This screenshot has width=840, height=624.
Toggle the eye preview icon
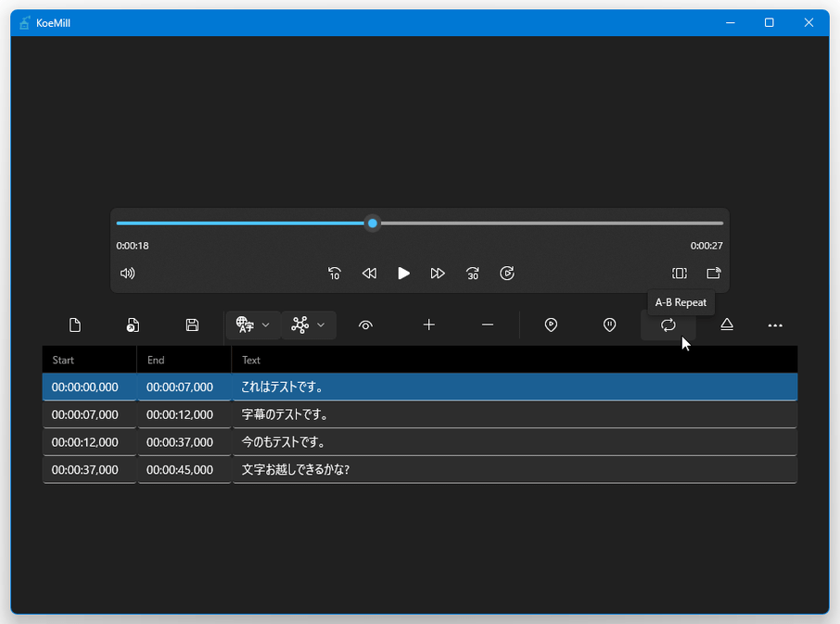click(365, 325)
